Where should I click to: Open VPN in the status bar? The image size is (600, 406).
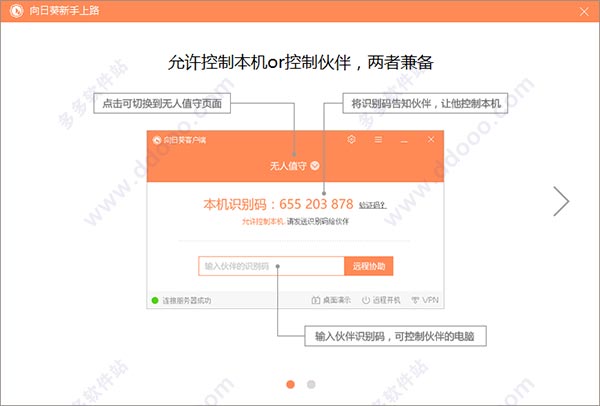[x=425, y=300]
